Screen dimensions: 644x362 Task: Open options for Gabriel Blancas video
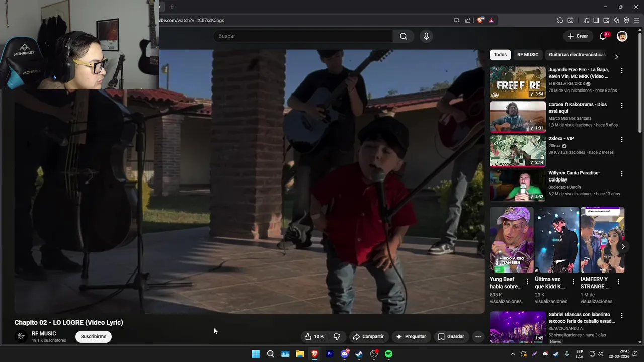[x=622, y=316]
